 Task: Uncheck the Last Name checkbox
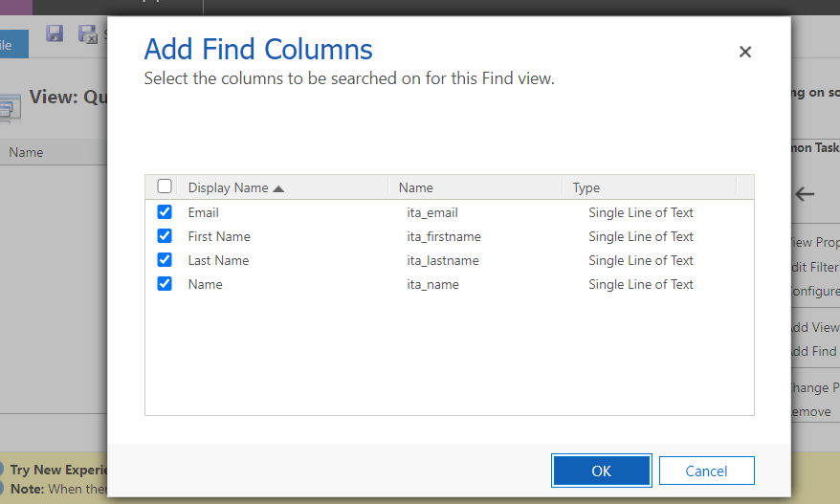click(165, 260)
